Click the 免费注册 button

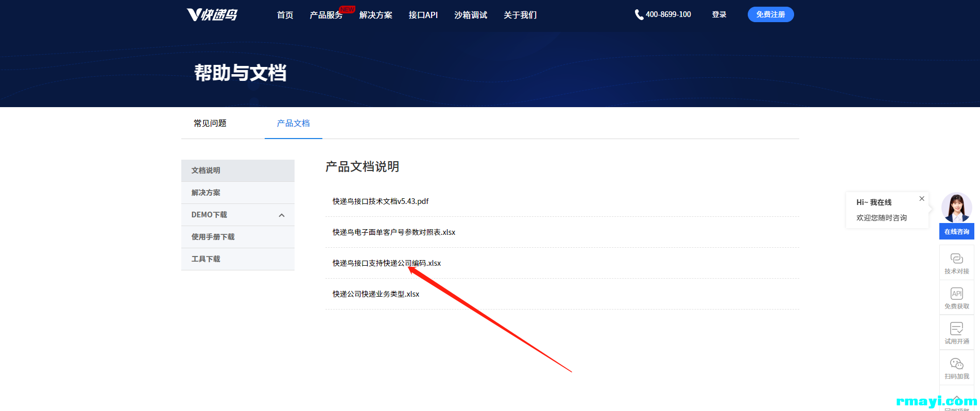[770, 14]
